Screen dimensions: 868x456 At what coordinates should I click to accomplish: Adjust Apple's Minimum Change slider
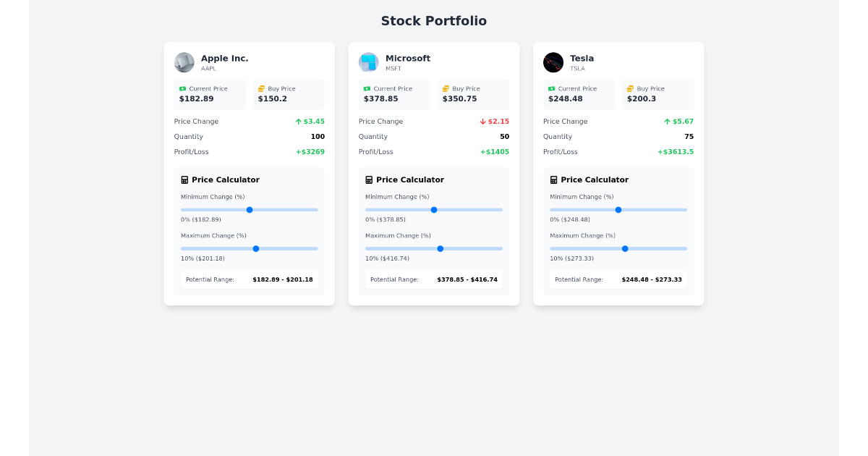click(x=250, y=209)
